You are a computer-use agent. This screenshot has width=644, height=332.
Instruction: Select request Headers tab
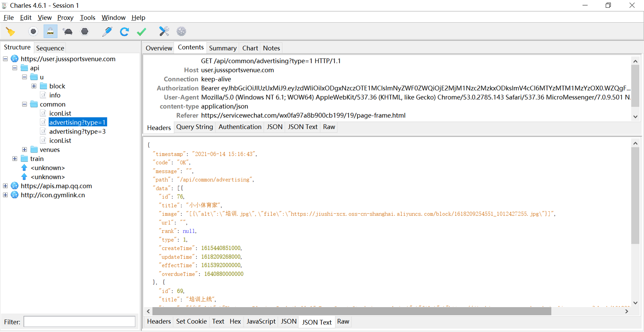point(159,128)
